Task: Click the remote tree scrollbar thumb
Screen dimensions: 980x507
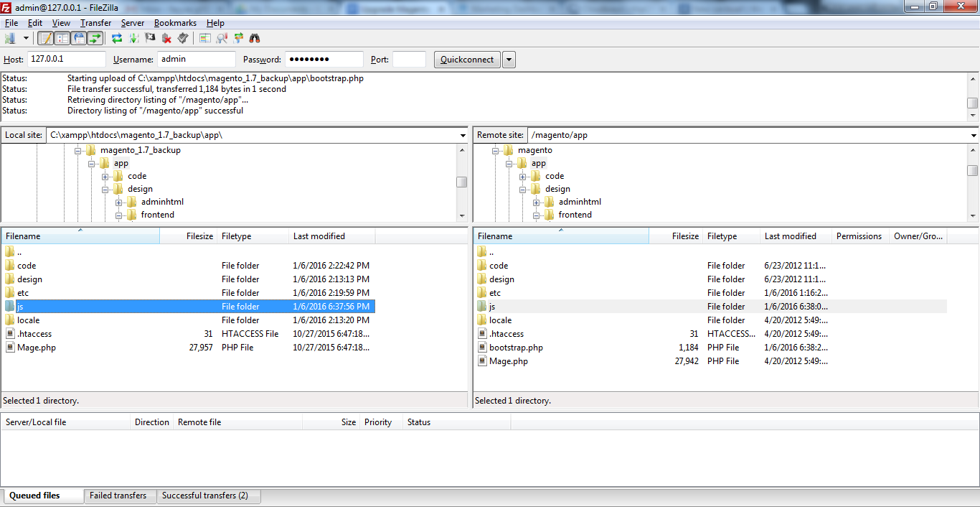Action: pyautogui.click(x=973, y=170)
